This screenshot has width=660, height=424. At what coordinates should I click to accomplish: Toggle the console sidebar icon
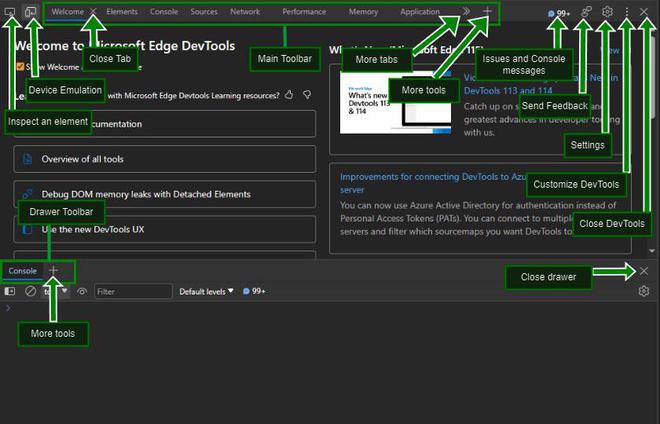tap(10, 291)
